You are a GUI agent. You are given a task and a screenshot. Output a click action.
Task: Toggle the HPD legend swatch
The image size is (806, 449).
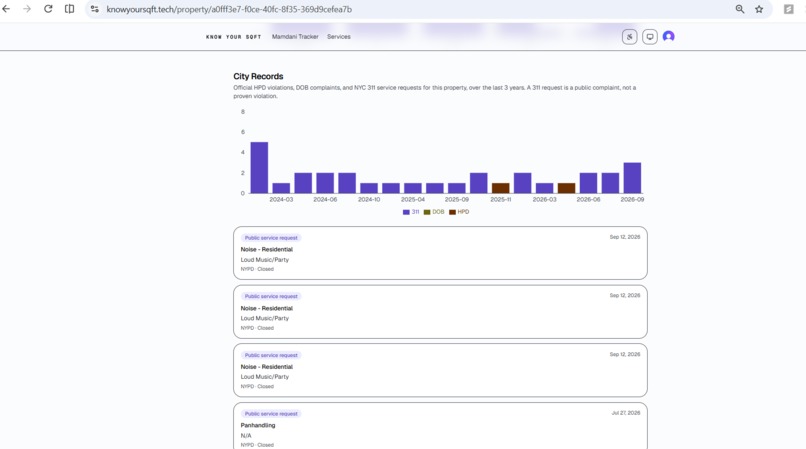452,212
